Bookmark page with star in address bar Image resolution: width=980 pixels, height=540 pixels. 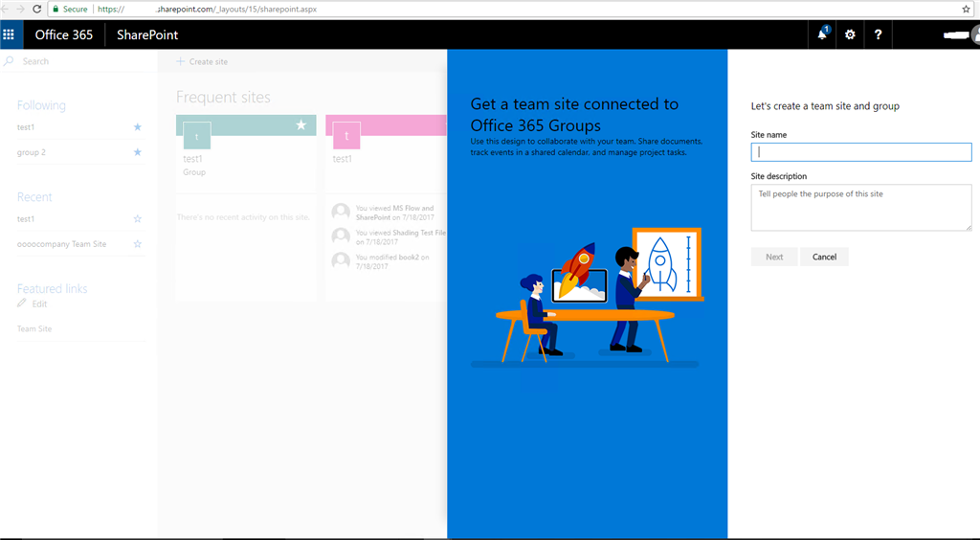(967, 9)
